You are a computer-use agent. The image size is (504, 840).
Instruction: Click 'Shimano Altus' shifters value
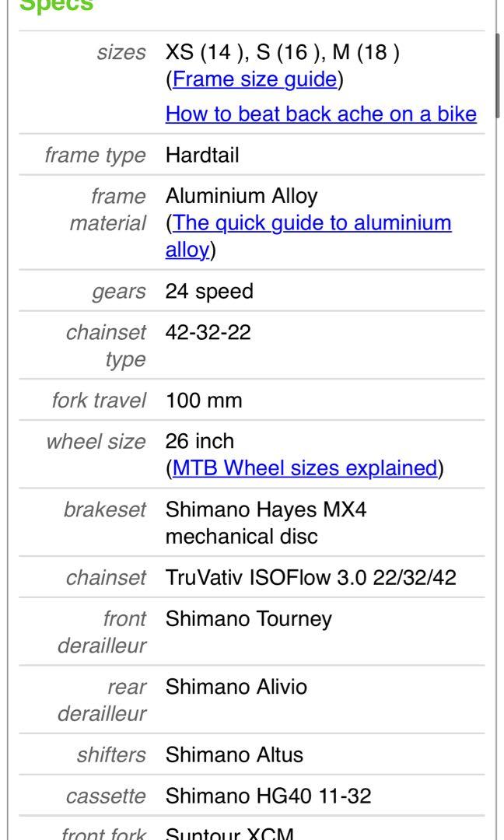[x=235, y=754]
